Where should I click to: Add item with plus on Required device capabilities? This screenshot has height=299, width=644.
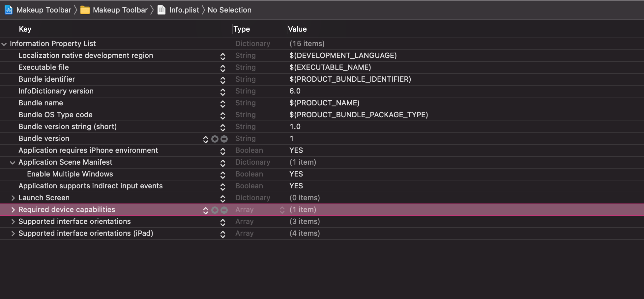coord(215,210)
